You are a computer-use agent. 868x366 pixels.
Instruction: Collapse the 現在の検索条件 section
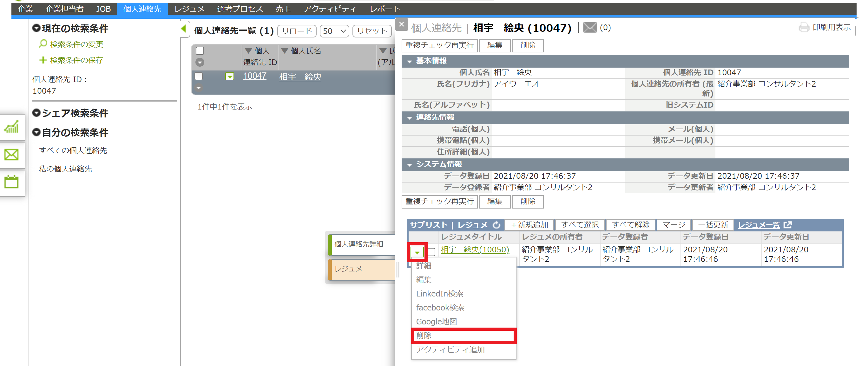pos(36,28)
